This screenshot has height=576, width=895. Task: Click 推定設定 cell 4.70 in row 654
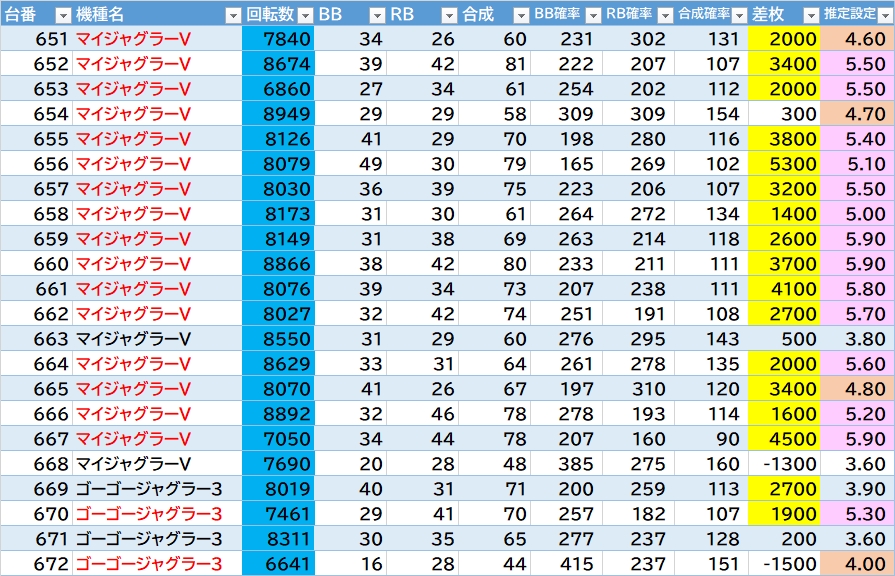pyautogui.click(x=857, y=114)
